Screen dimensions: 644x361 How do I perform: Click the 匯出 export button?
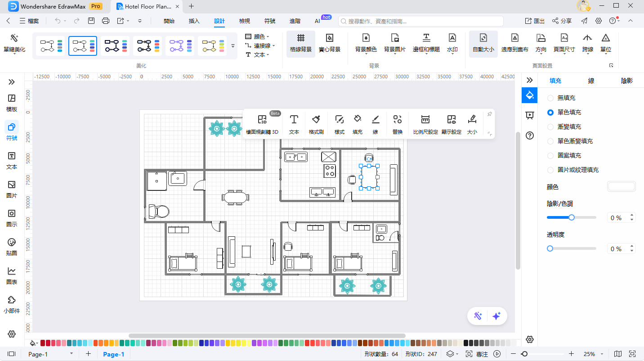[534, 20]
